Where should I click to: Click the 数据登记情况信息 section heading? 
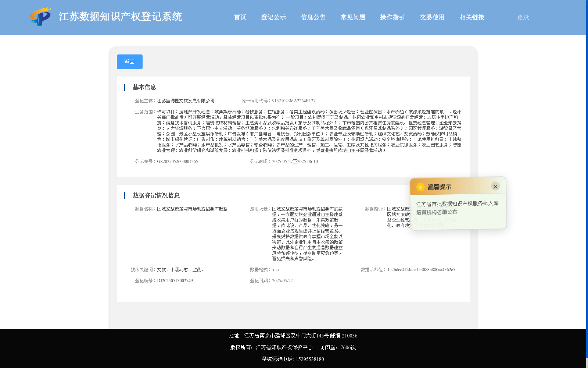[x=156, y=195]
